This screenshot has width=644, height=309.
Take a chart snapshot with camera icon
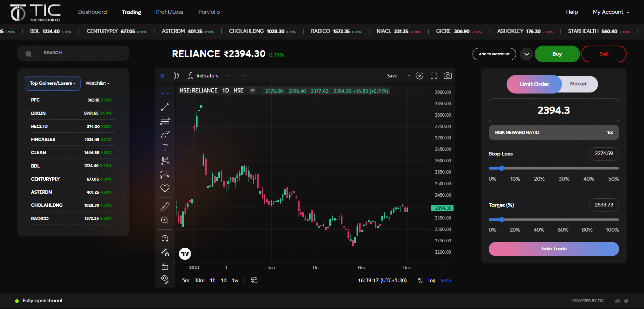pos(447,76)
